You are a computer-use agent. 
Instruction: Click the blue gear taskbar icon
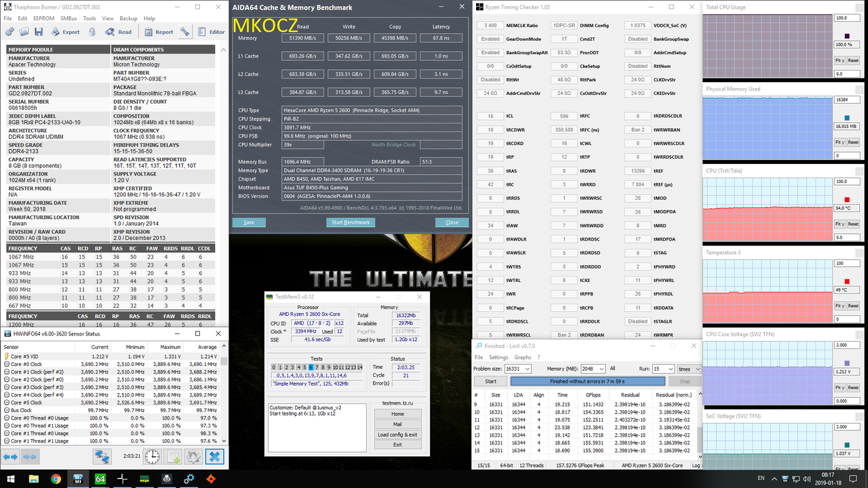click(189, 479)
